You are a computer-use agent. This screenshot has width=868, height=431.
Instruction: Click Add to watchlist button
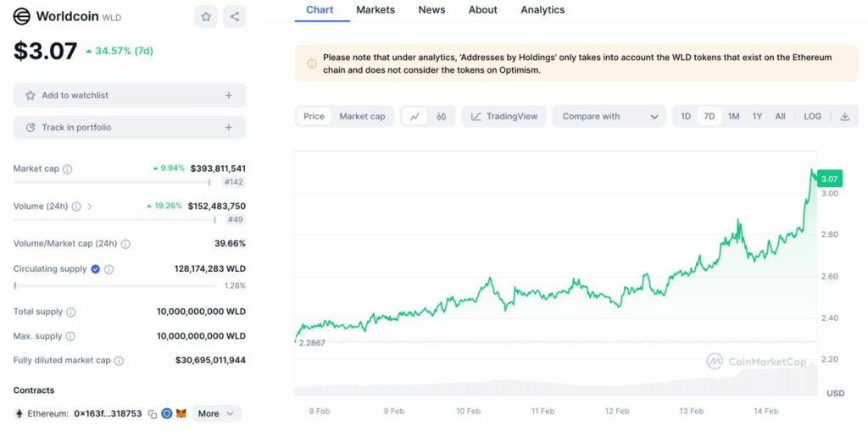tap(129, 96)
